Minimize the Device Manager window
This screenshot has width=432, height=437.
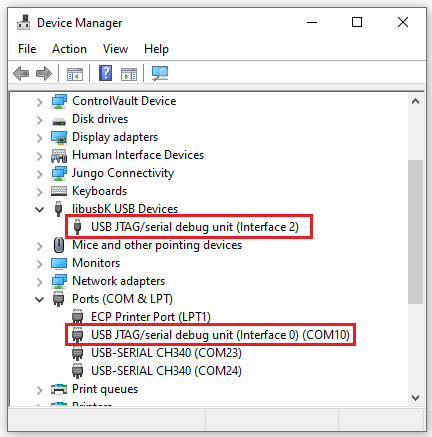point(312,22)
